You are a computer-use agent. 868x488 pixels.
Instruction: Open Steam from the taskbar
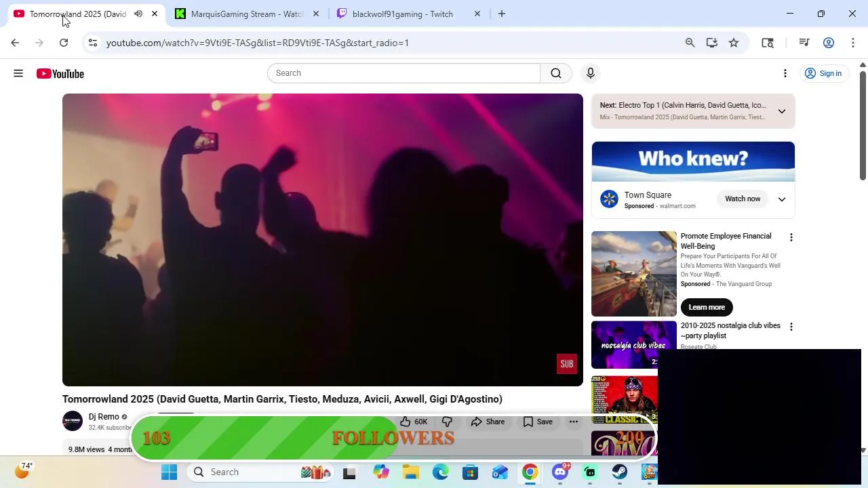coord(619,472)
